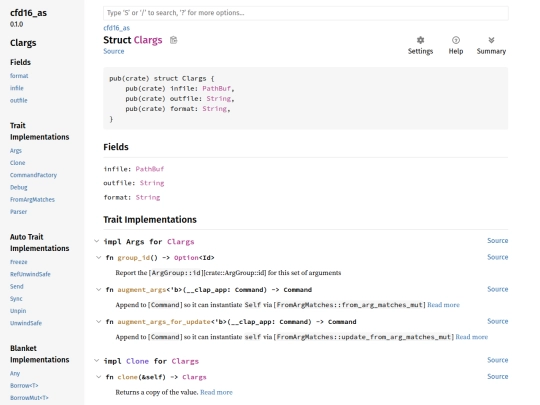Open Source link for augment_args_for_update
The image size is (540, 405).
[x=498, y=321]
